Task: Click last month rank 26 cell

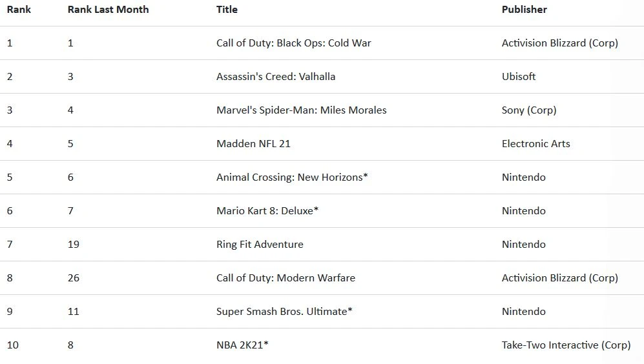Action: click(73, 278)
